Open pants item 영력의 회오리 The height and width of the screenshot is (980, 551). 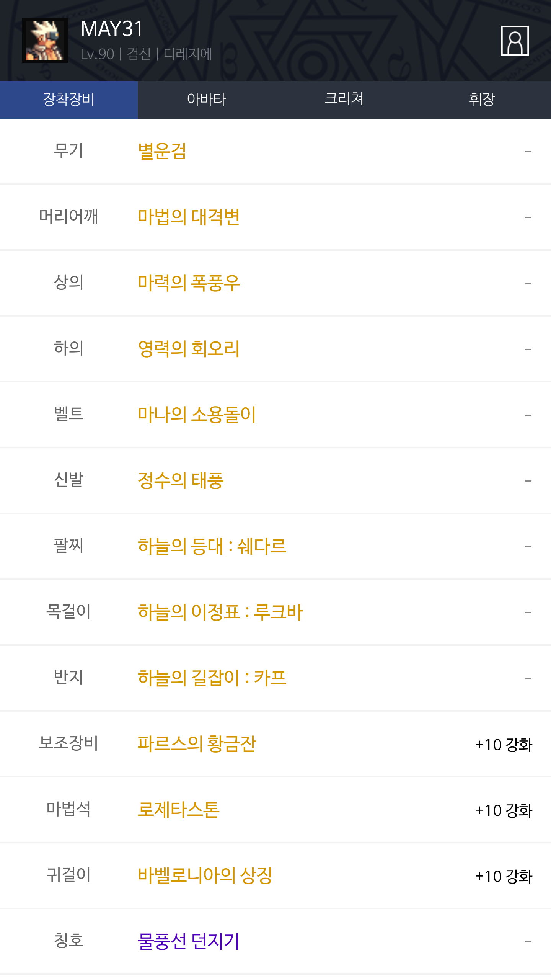coord(189,349)
